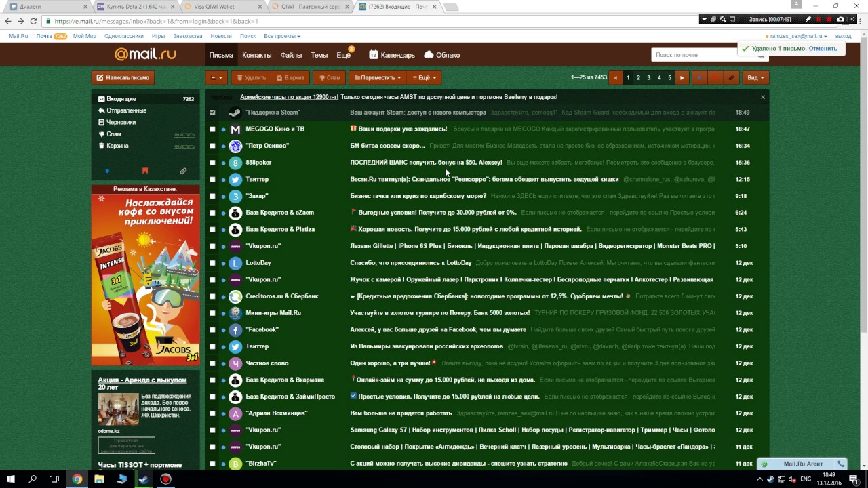Select the Честное слово message checkbox

pos(212,363)
